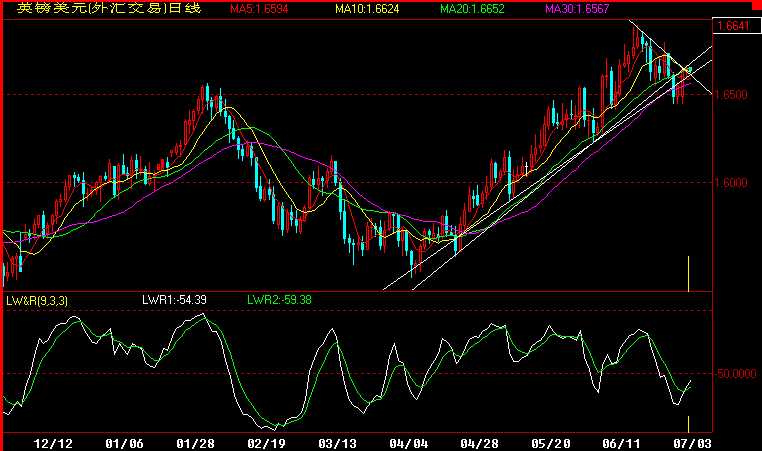Screen dimensions: 762x451
Task: Select the MA10:1.6624 indicator label
Action: (370, 9)
